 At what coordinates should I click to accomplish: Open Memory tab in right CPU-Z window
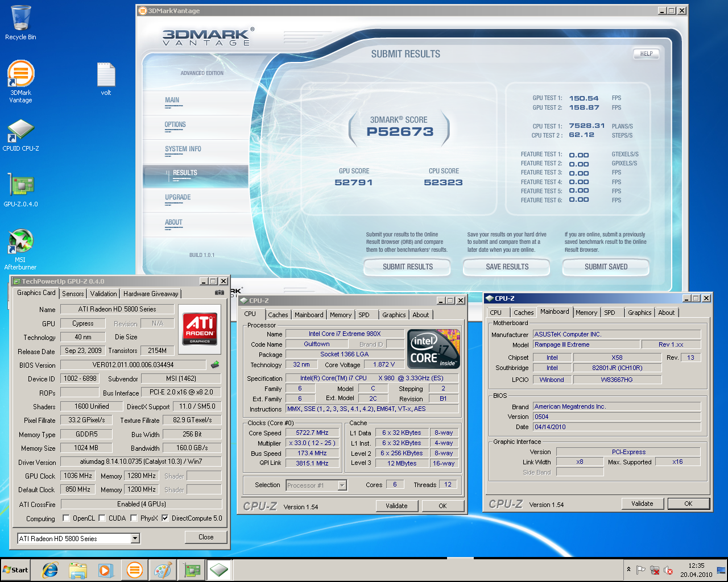pyautogui.click(x=586, y=313)
